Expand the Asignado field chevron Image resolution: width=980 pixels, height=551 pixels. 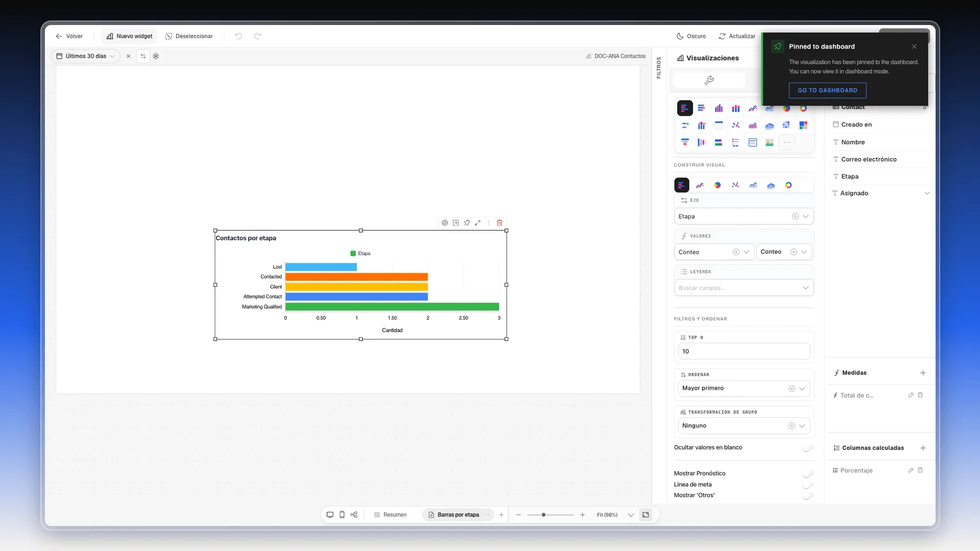(x=927, y=193)
